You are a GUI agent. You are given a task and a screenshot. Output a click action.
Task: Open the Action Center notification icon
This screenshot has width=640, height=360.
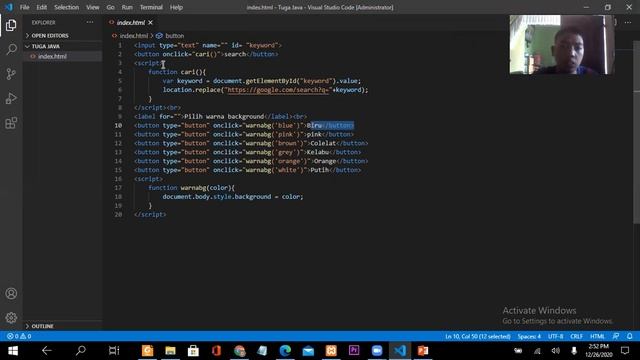click(x=625, y=351)
